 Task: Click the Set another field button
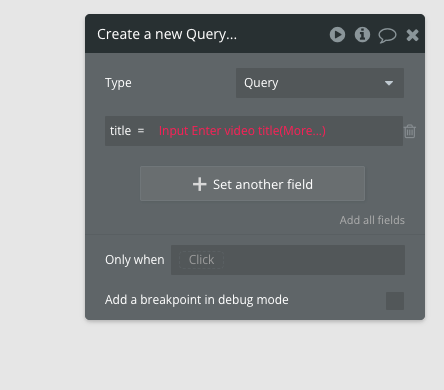coord(252,184)
